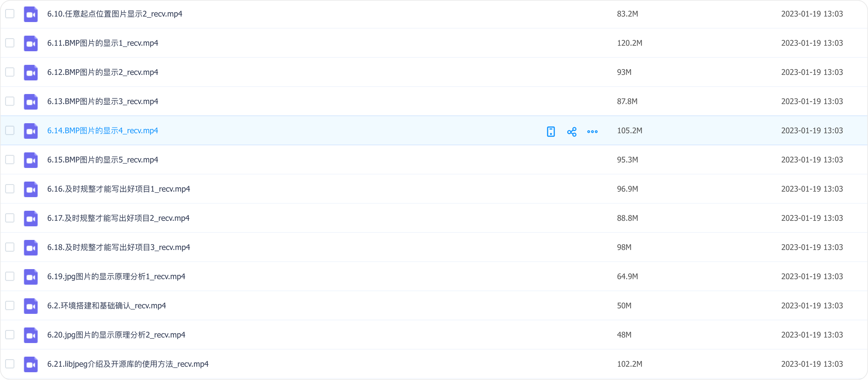Open file 6.19.jpg图片的显示原理分析1_recv.mp4
The height and width of the screenshot is (380, 868).
(x=116, y=277)
